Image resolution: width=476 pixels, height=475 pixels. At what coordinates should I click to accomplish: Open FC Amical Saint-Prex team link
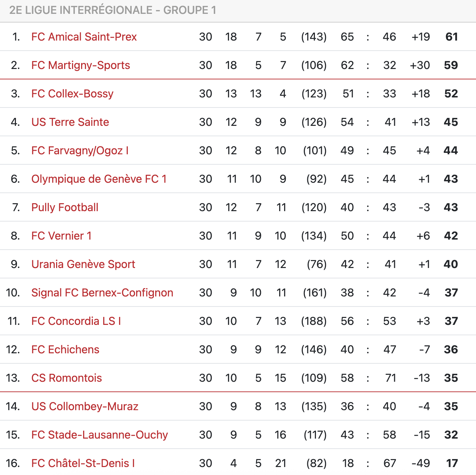point(84,37)
